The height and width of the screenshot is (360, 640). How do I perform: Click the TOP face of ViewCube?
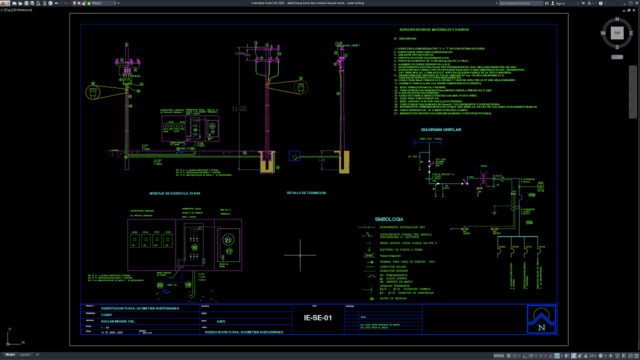click(x=617, y=33)
